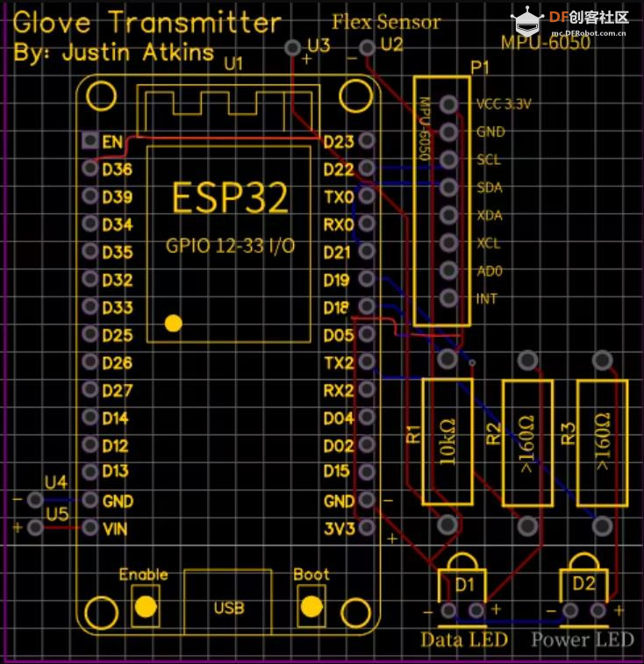This screenshot has height=664, width=644.
Task: Select the U5 plus pad
Action: tap(35, 528)
